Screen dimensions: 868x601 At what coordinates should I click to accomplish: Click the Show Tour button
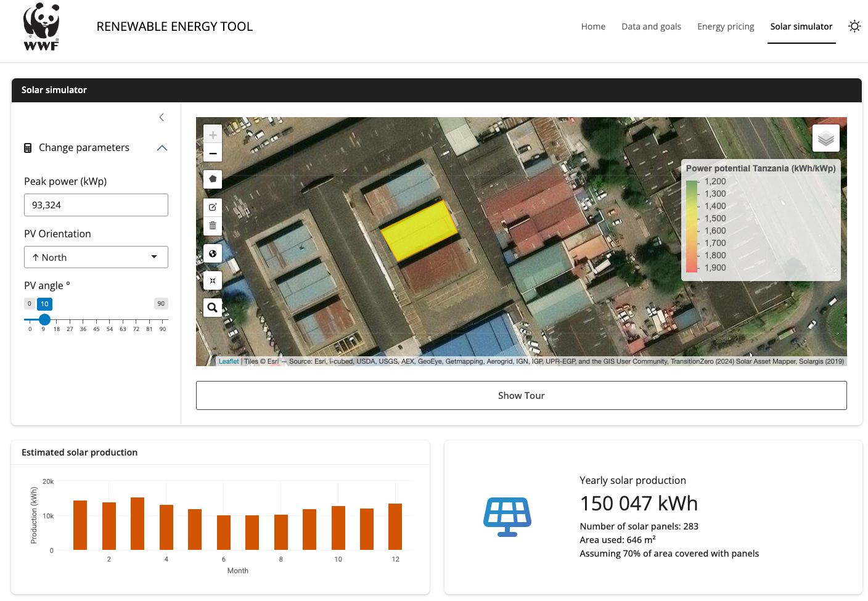(x=521, y=395)
